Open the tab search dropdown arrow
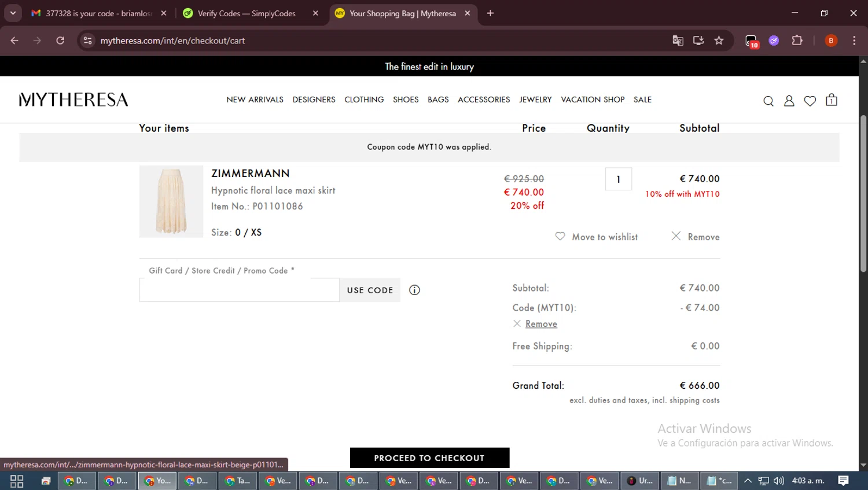Viewport: 868px width, 490px height. pos(13,13)
